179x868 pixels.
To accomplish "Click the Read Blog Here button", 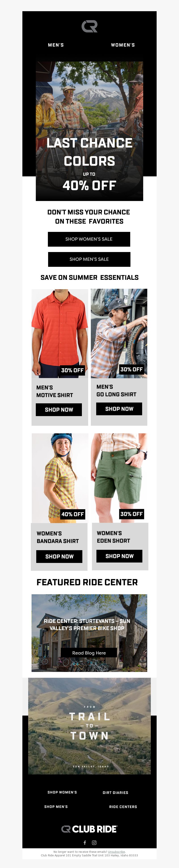I will pos(89,653).
